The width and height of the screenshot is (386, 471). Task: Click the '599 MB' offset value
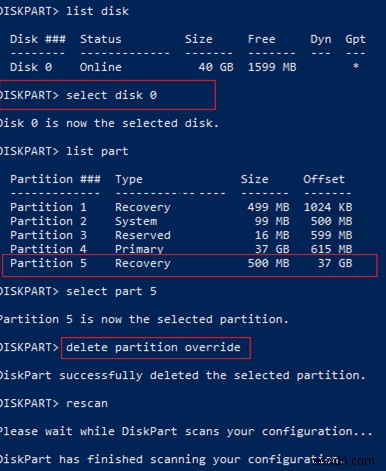pos(331,235)
